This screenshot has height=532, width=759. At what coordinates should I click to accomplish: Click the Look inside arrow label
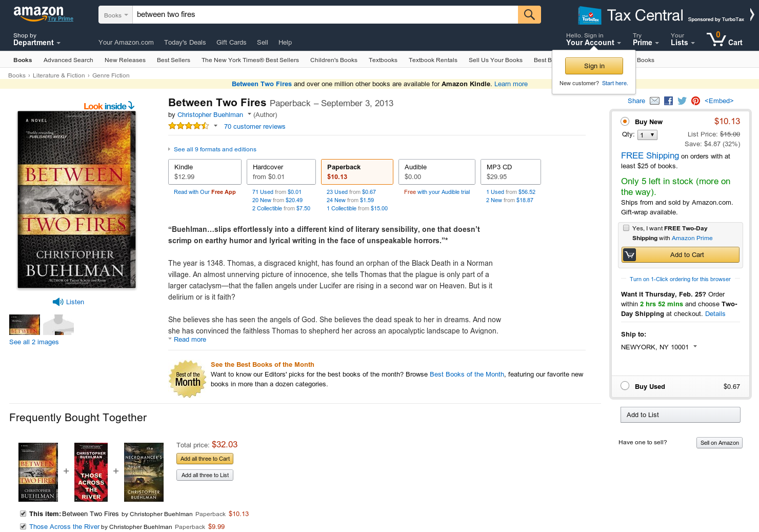click(109, 106)
